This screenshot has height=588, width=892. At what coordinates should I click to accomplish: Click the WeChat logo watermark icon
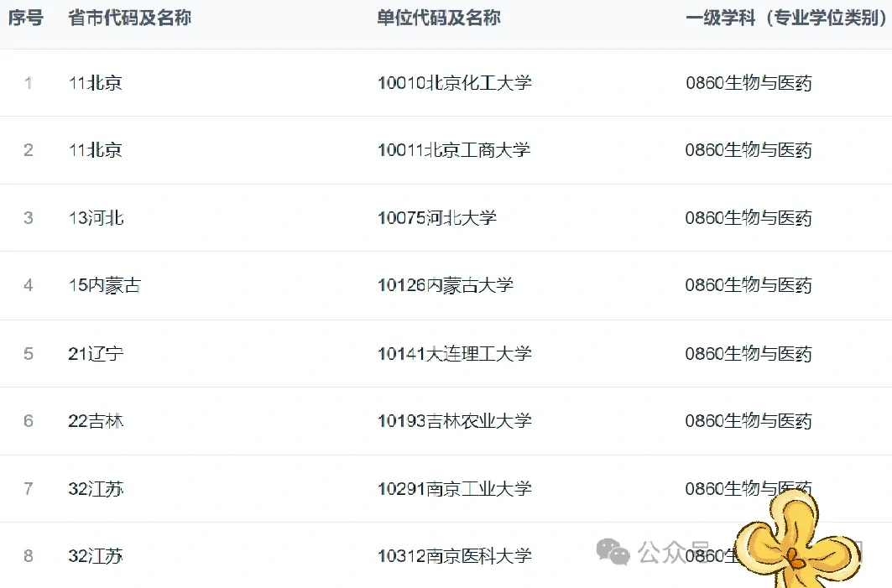pyautogui.click(x=613, y=552)
